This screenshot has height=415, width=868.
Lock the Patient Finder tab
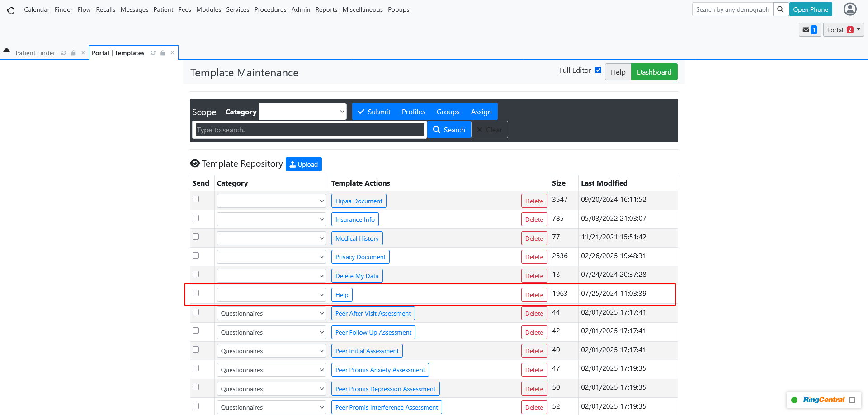point(73,53)
